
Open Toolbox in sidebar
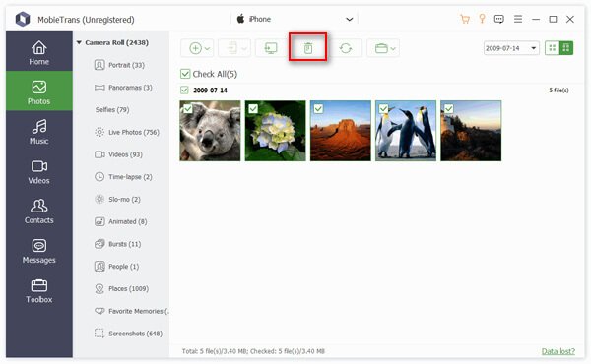(38, 291)
